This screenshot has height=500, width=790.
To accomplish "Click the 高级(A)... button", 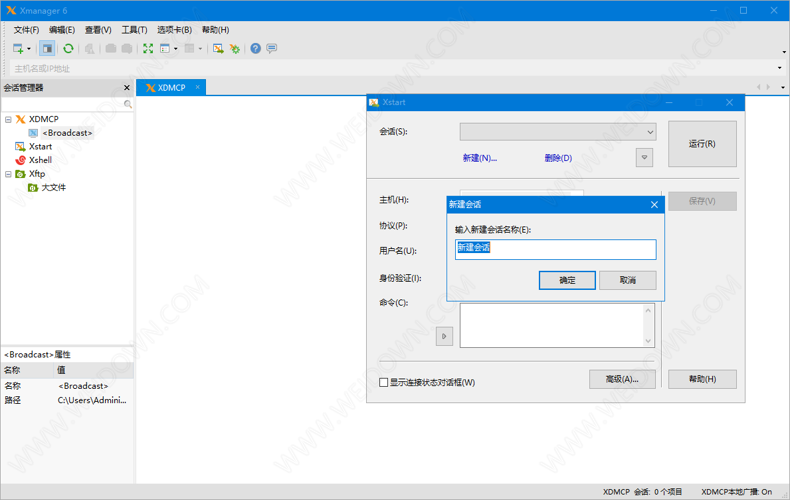I will coord(622,380).
